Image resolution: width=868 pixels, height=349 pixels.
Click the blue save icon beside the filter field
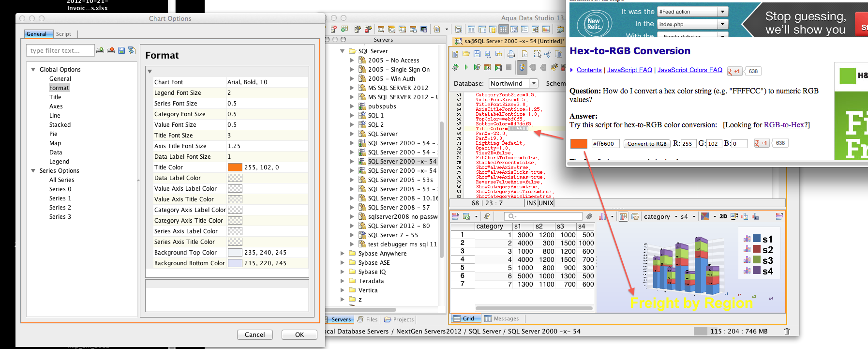(x=121, y=50)
